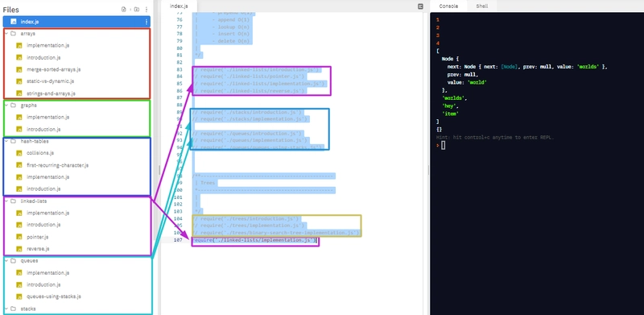Open arrays introduction.js file
This screenshot has height=315, width=644.
click(43, 57)
